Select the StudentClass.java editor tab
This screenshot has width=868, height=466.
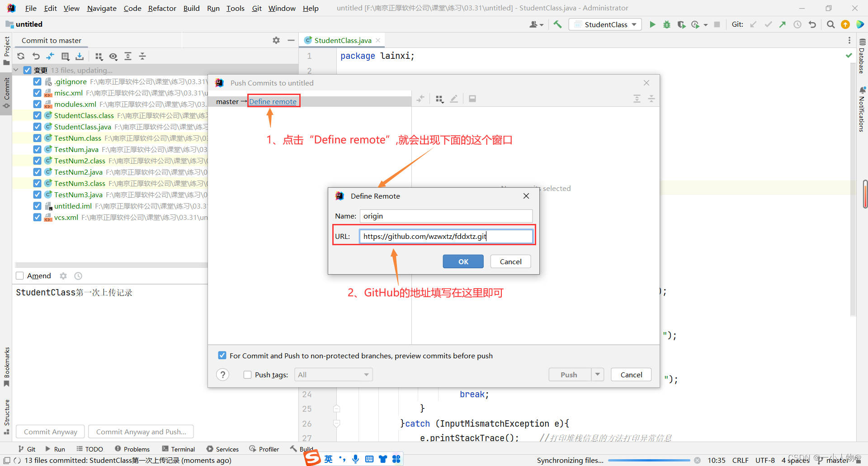[x=343, y=40]
